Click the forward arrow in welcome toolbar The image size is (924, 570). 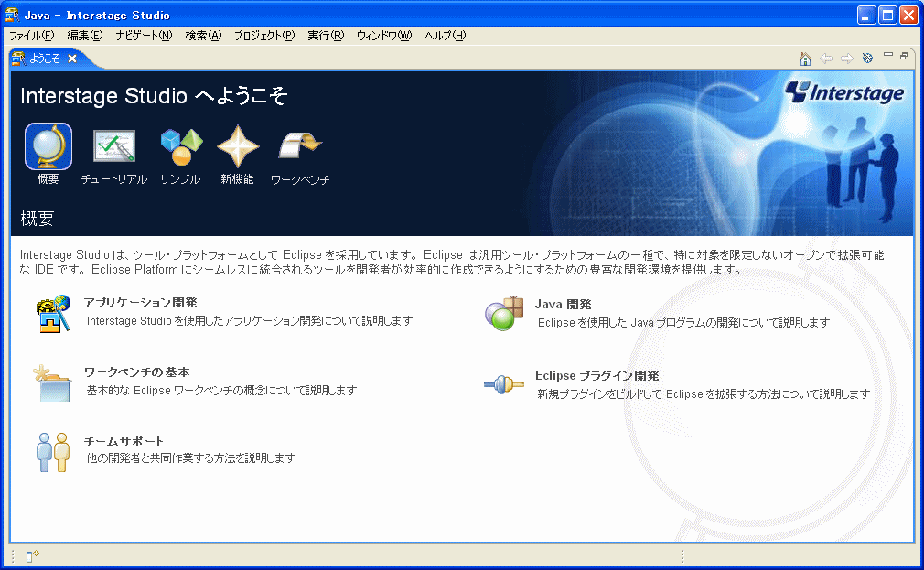pyautogui.click(x=847, y=59)
